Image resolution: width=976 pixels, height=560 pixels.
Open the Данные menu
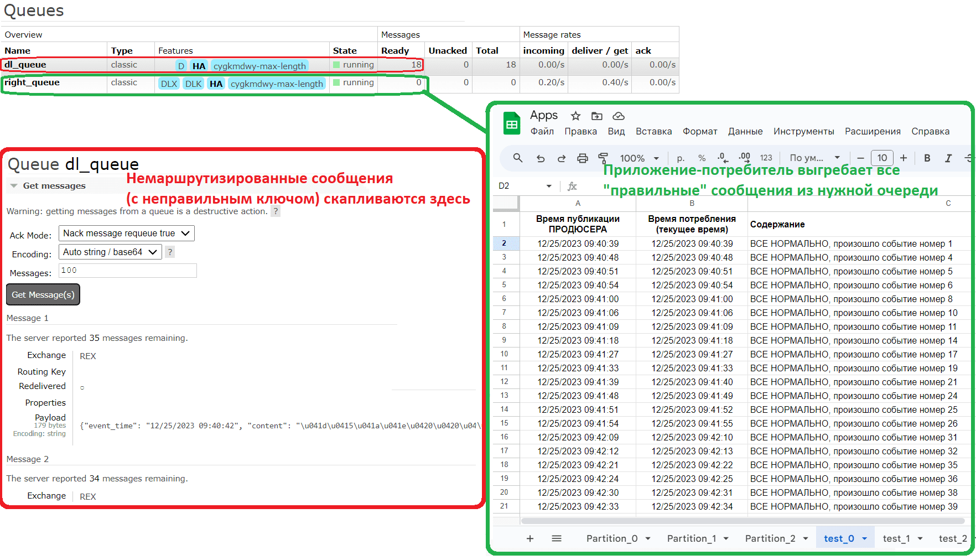(x=745, y=132)
